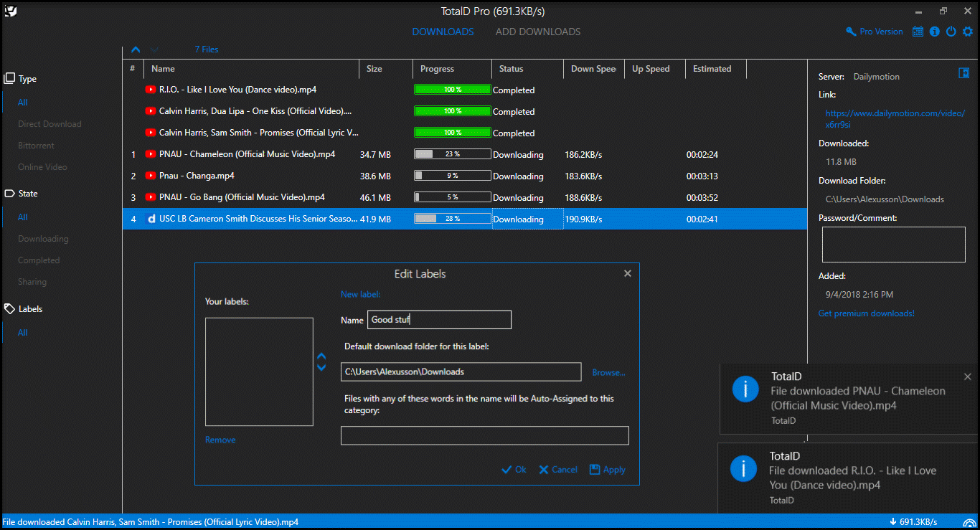Show Downloading state items
Screen dimensions: 980x530
coord(43,239)
